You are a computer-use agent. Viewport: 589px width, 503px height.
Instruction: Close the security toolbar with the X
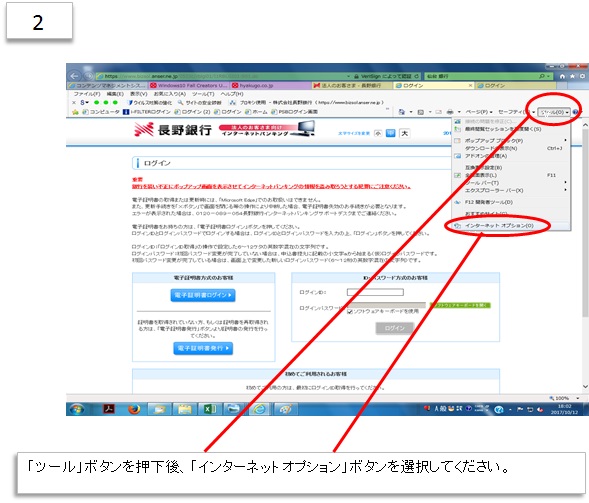click(x=74, y=103)
